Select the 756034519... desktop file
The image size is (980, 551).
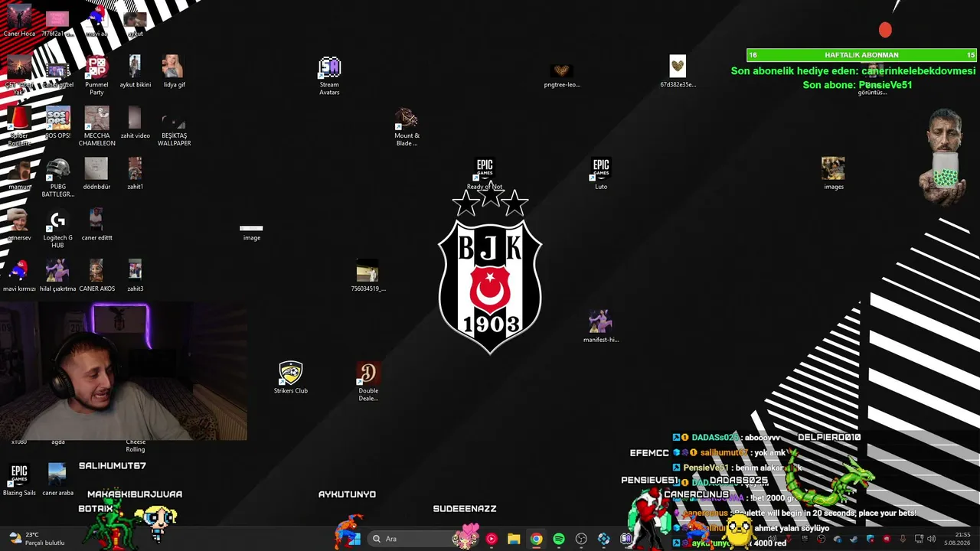coord(368,276)
